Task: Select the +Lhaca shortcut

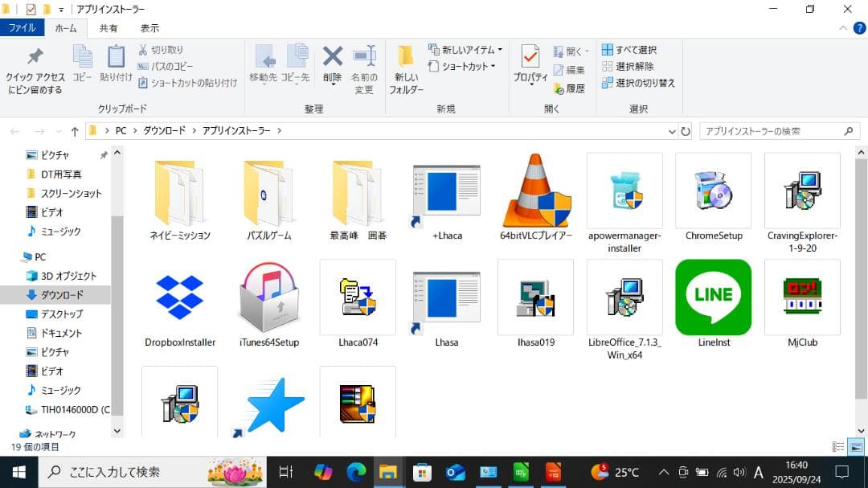Action: (x=447, y=197)
